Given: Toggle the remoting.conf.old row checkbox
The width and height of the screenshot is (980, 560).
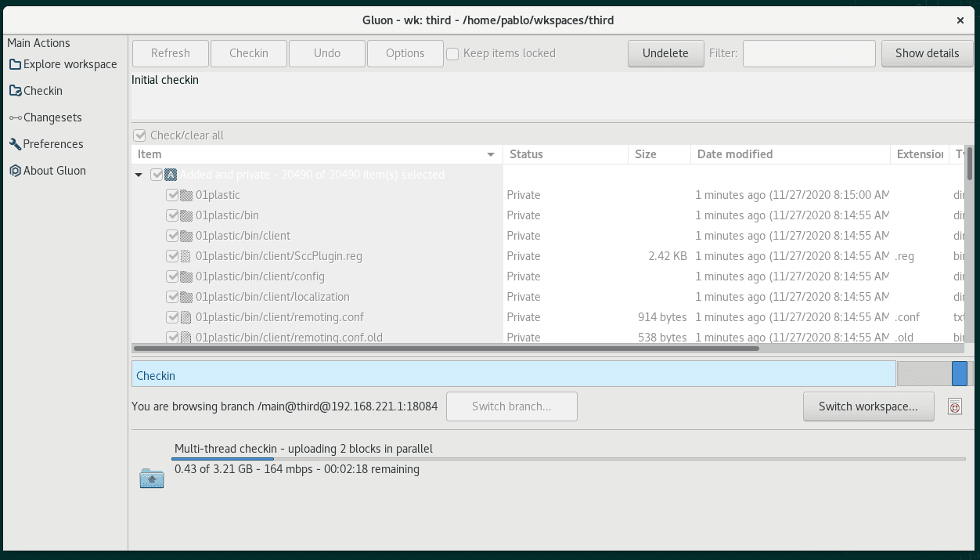Looking at the screenshot, I should [x=172, y=338].
